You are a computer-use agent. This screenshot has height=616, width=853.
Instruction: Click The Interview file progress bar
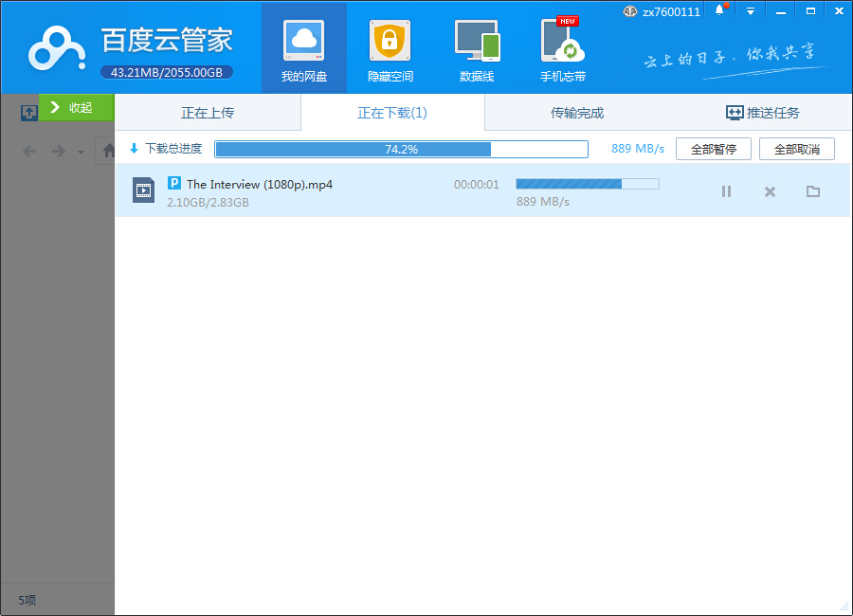coord(588,184)
